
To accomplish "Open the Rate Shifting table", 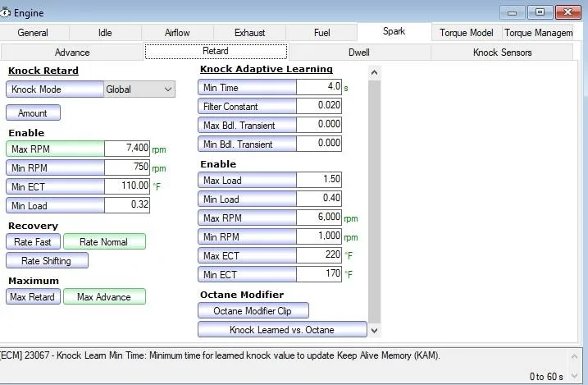I will click(x=47, y=260).
